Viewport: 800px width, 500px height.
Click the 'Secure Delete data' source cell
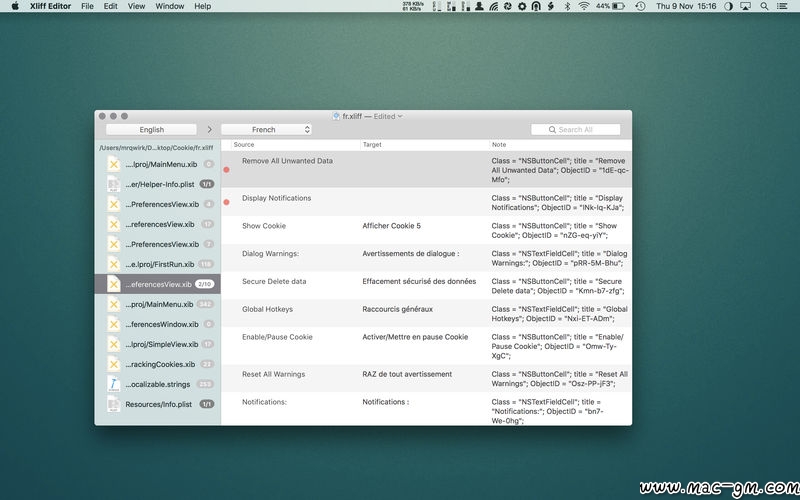coord(274,281)
